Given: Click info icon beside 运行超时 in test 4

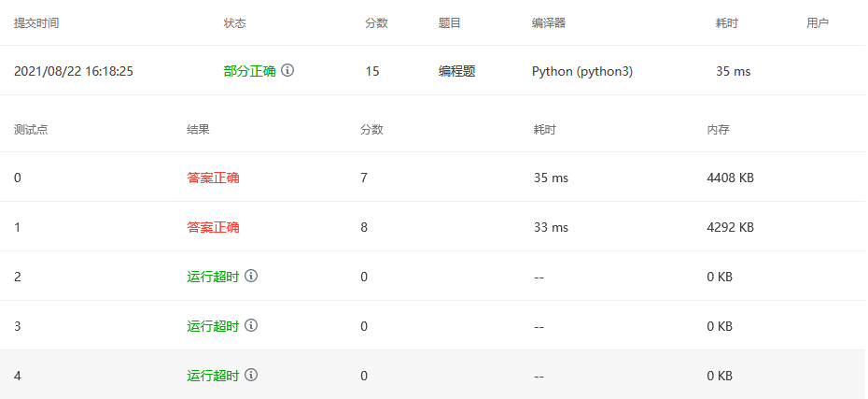Looking at the screenshot, I should [x=251, y=375].
